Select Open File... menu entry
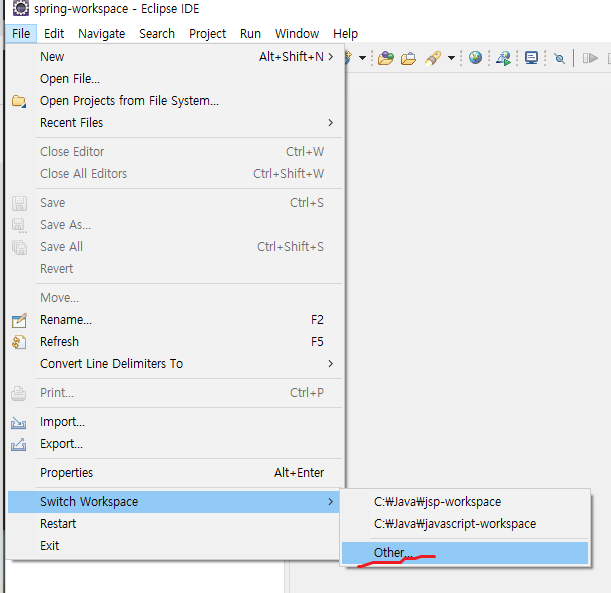Viewport: 611px width, 593px height. coord(175,79)
